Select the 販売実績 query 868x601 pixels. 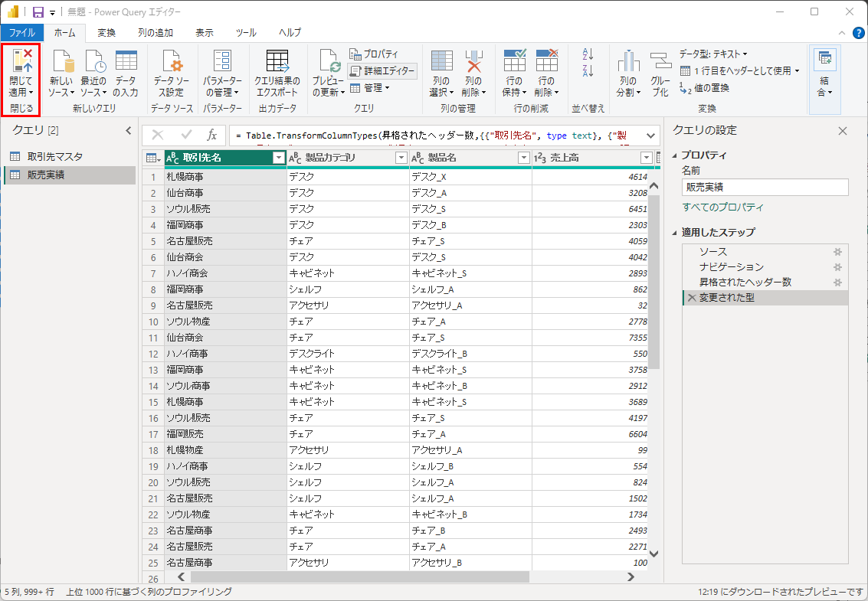coord(70,175)
